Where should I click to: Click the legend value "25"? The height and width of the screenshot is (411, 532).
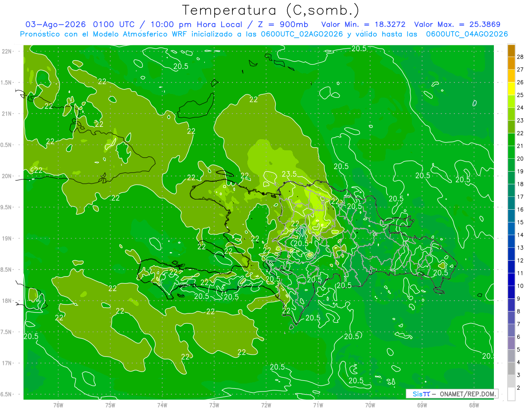tap(520, 95)
